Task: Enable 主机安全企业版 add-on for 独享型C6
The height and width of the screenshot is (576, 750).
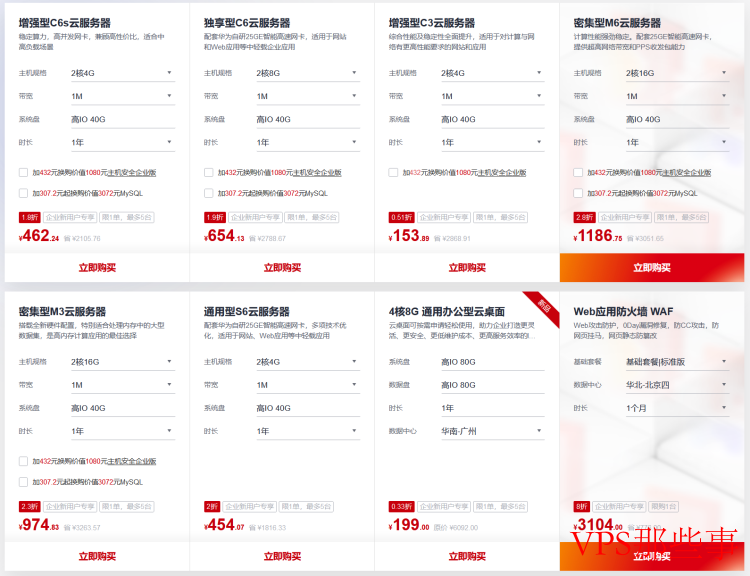Action: [208, 172]
